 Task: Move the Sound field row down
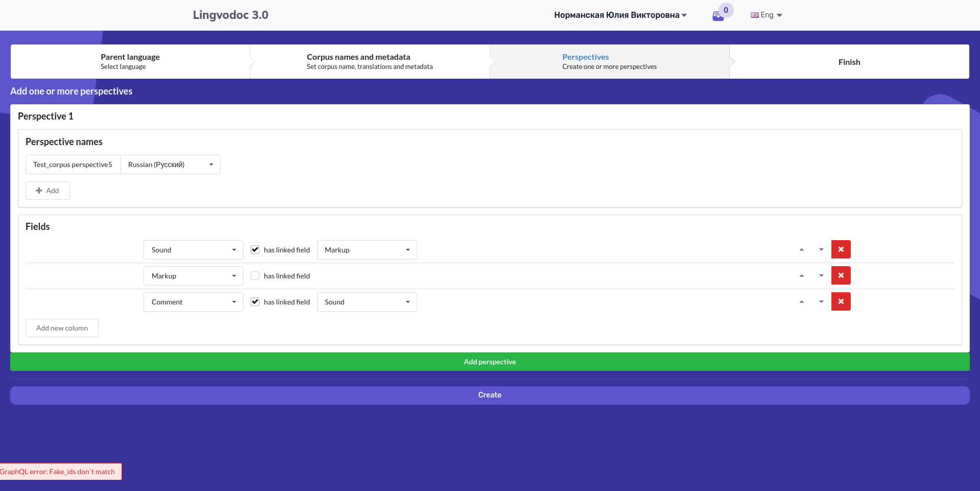click(821, 250)
